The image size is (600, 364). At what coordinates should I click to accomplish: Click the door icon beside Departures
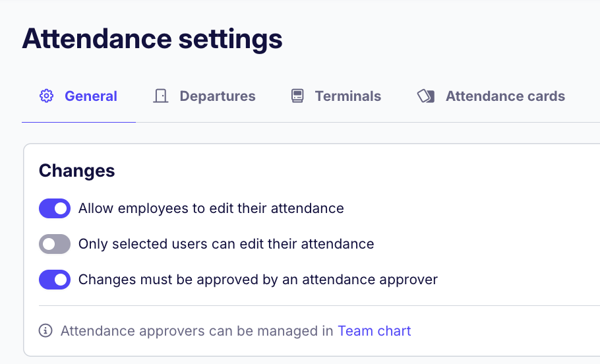[160, 96]
